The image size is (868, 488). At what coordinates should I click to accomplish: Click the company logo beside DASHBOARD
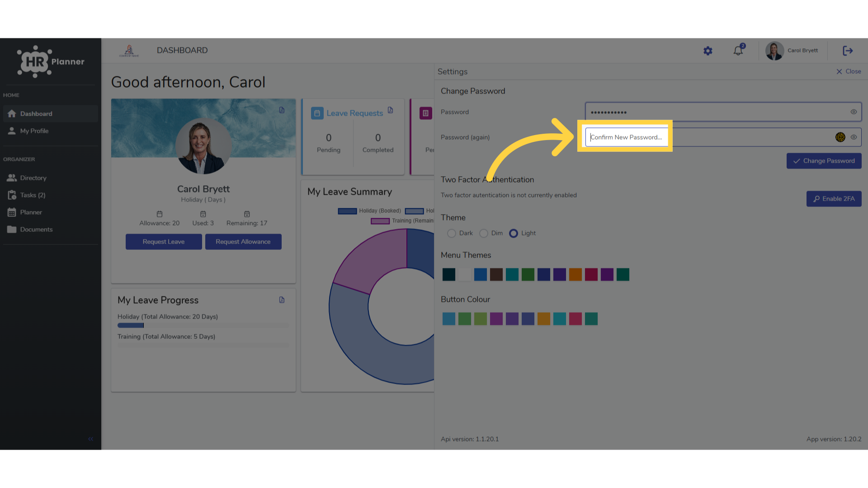pyautogui.click(x=129, y=51)
